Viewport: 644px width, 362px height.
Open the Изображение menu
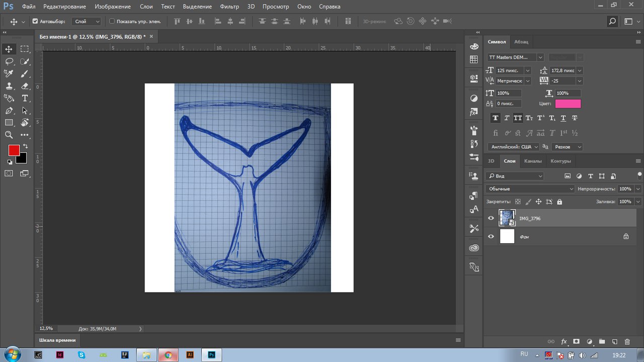113,7
